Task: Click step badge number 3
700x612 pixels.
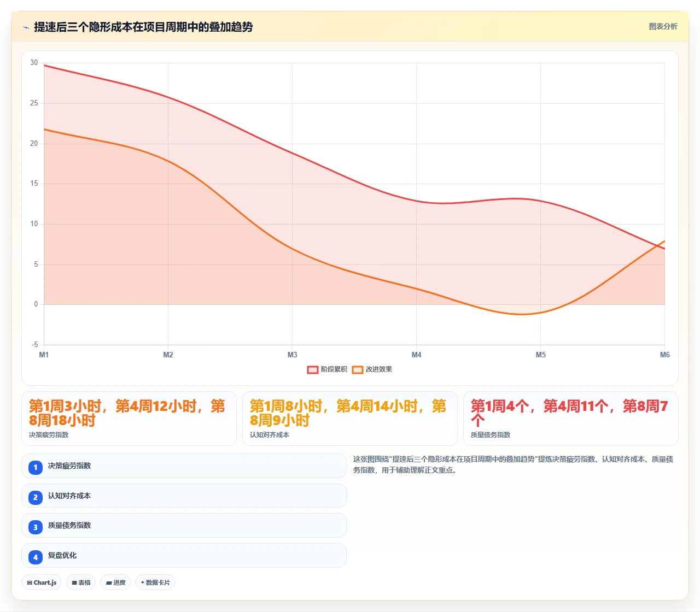Action: point(36,527)
